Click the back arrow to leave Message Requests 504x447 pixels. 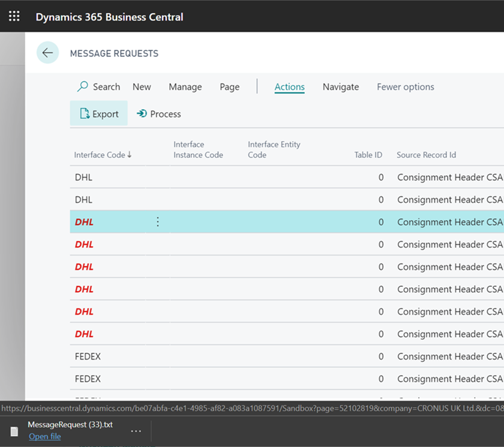47,53
